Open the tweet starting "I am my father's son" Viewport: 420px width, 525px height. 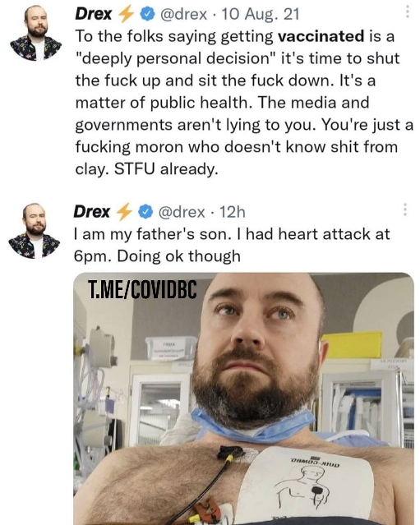pyautogui.click(x=232, y=245)
